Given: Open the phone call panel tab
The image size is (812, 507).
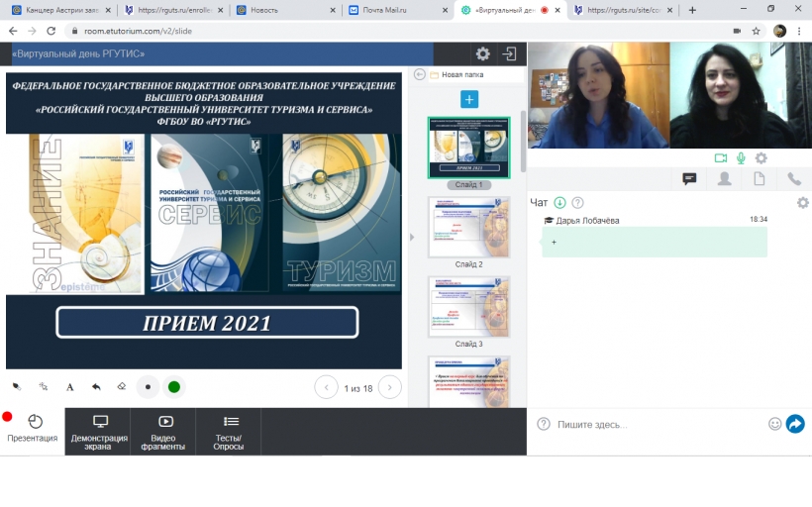Looking at the screenshot, I should coord(794,179).
